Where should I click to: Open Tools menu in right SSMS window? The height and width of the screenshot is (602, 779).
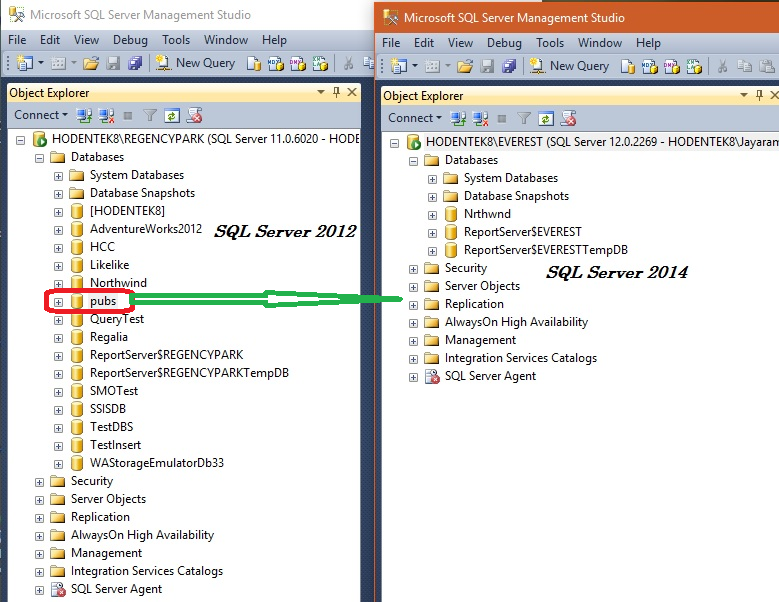[x=550, y=43]
